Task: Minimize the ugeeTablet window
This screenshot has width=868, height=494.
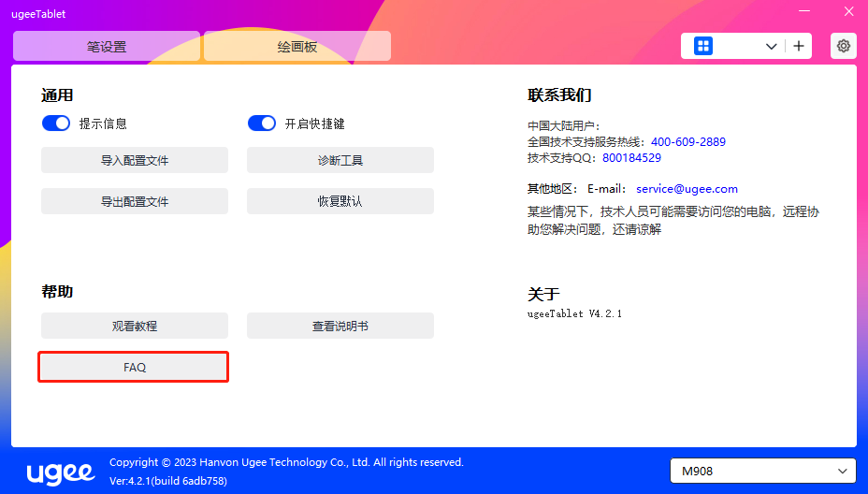Action: (x=804, y=11)
